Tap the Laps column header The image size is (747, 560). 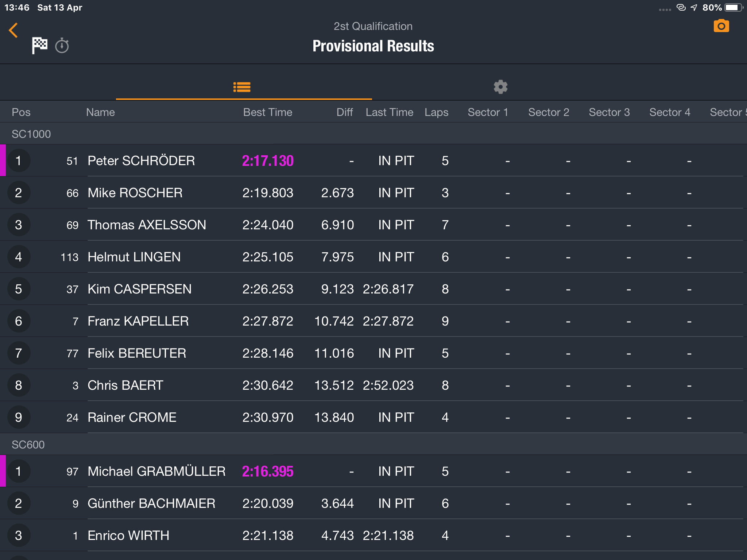pyautogui.click(x=436, y=112)
